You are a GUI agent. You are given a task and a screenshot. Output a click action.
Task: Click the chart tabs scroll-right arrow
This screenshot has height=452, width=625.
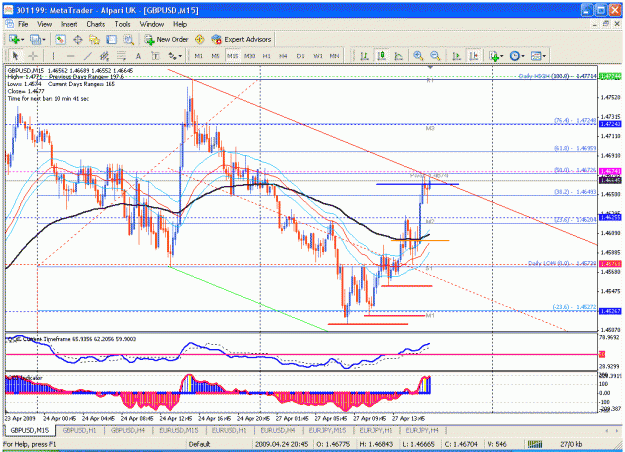click(617, 430)
